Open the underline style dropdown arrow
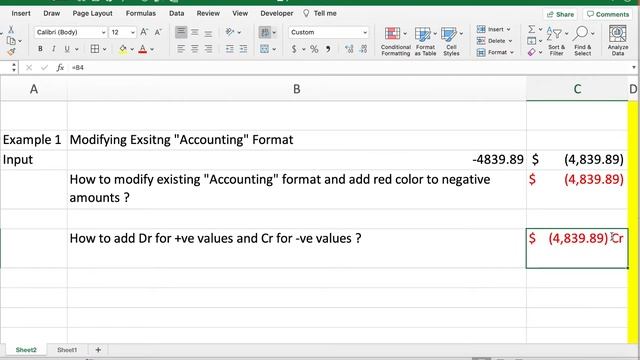The height and width of the screenshot is (360, 640). coord(76,49)
